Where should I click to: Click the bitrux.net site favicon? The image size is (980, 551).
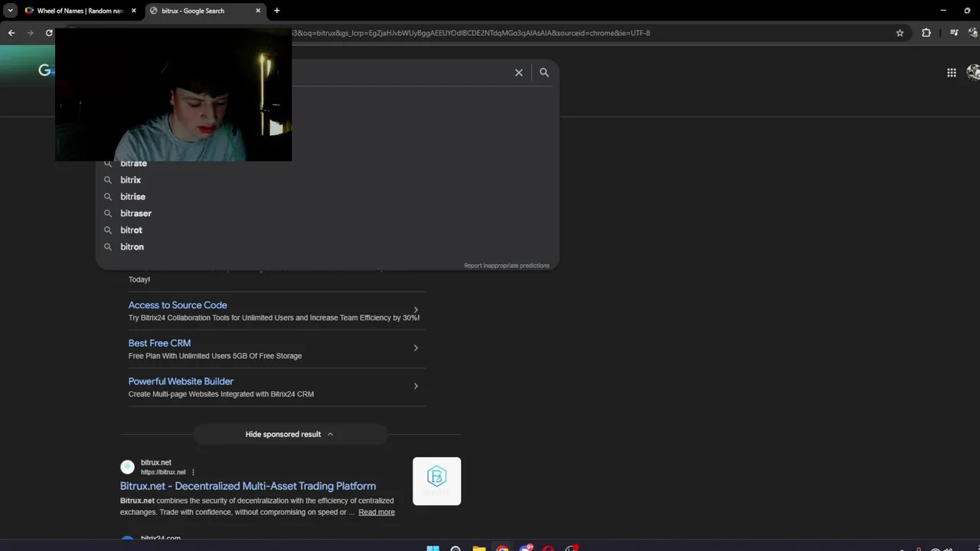128,467
